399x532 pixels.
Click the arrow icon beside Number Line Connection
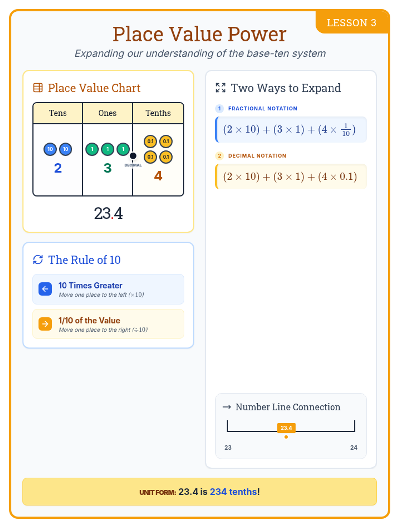[x=227, y=407]
